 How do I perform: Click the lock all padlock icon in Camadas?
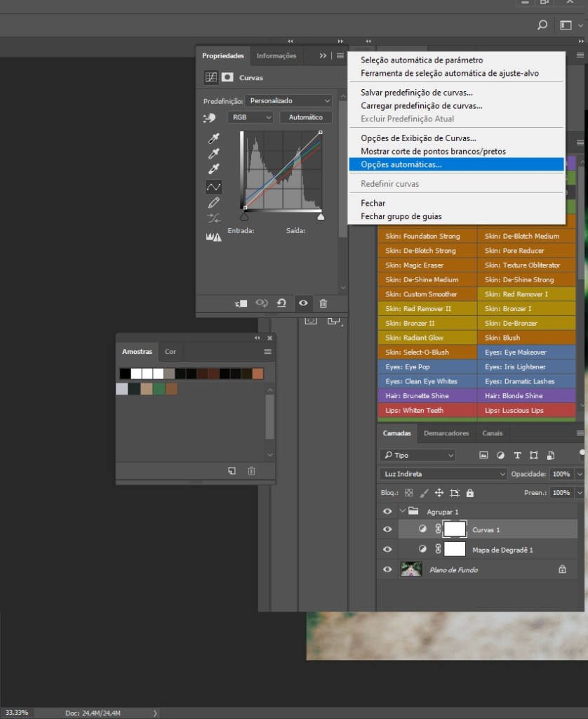pyautogui.click(x=470, y=493)
